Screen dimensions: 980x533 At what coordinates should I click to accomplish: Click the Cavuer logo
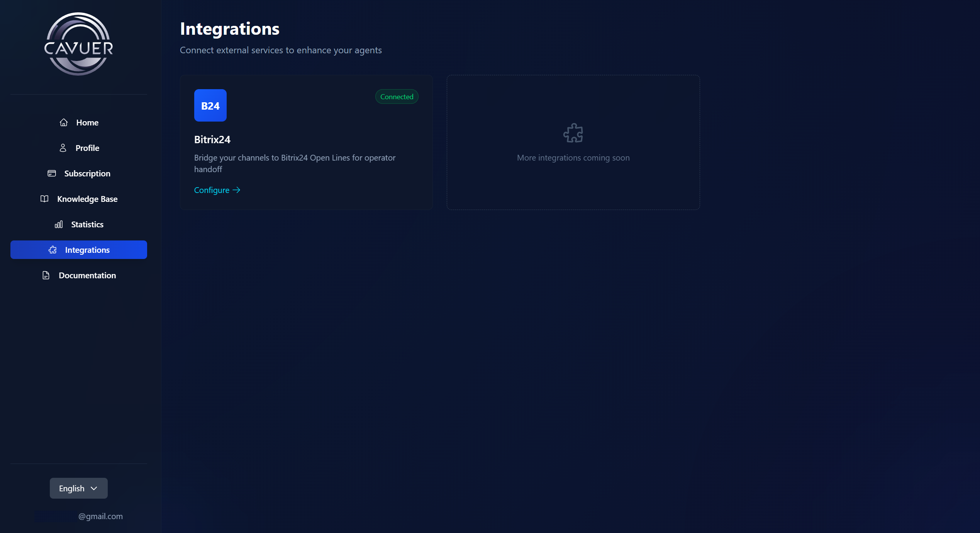click(x=79, y=44)
